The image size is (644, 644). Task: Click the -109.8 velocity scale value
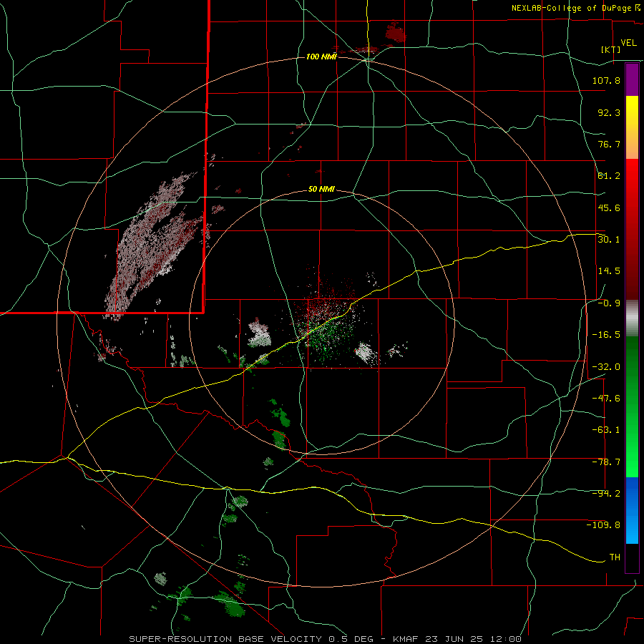tap(603, 525)
